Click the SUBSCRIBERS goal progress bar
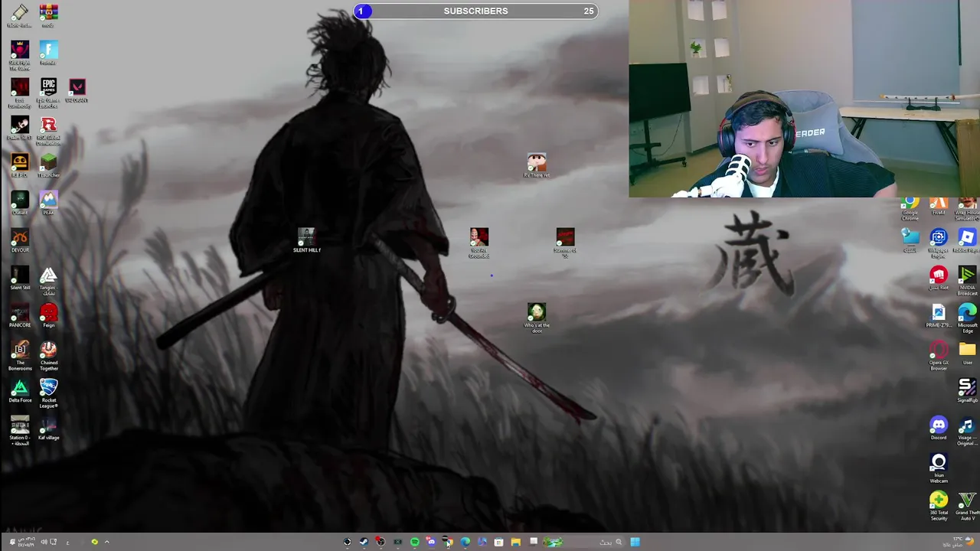Viewport: 980px width, 551px height. (475, 11)
